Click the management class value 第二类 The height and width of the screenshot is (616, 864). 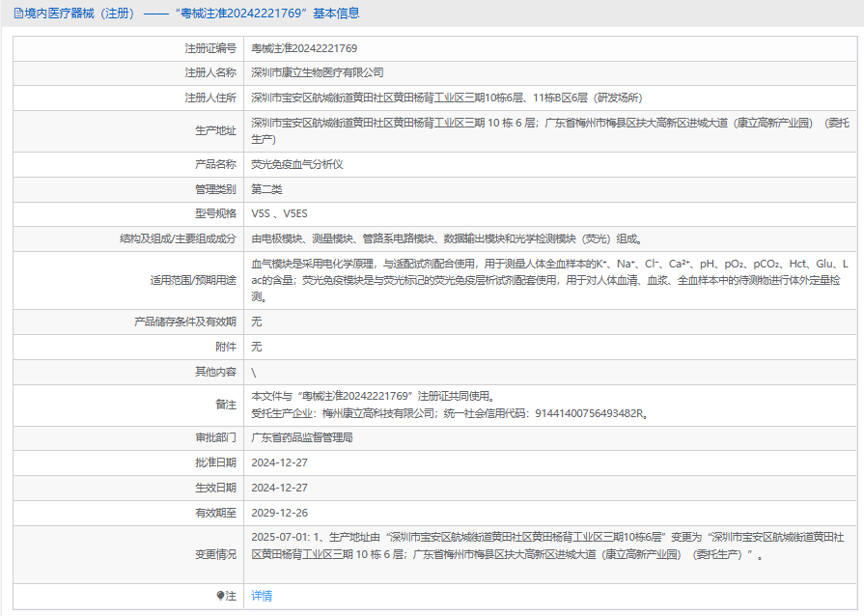266,189
